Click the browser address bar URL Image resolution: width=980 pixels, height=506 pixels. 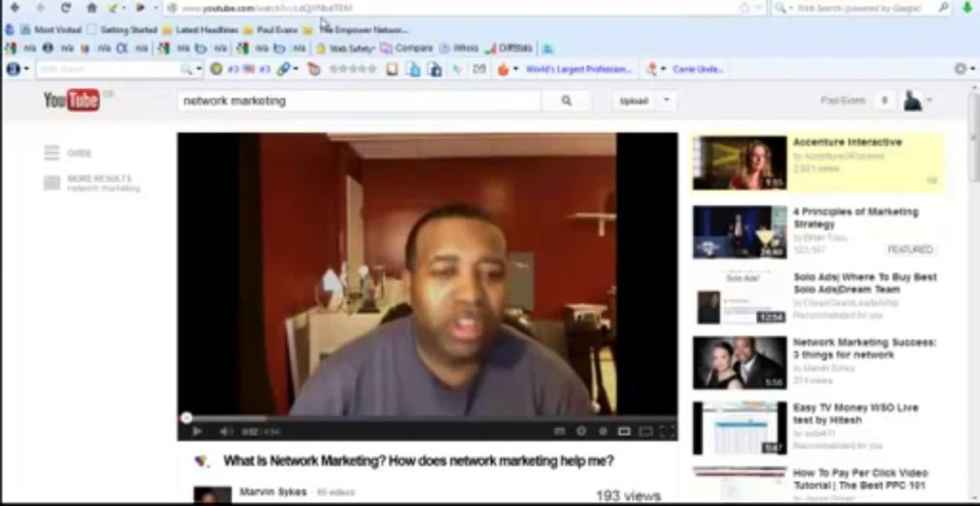(267, 8)
